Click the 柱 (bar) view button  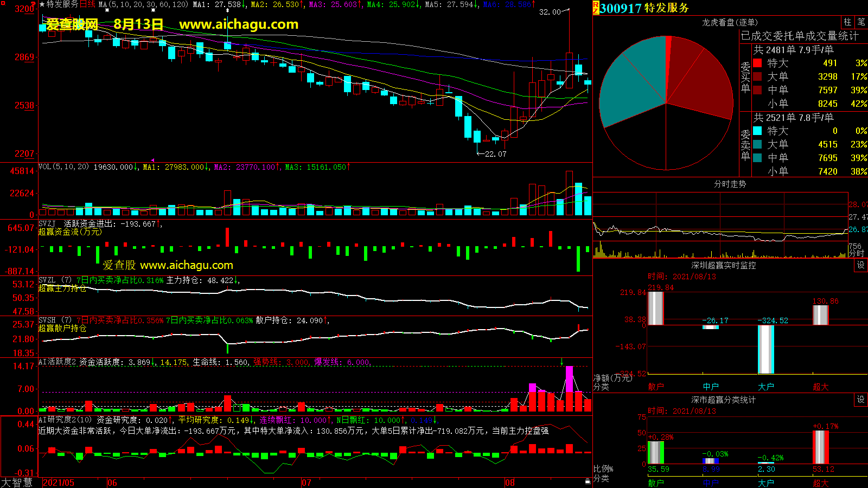847,22
